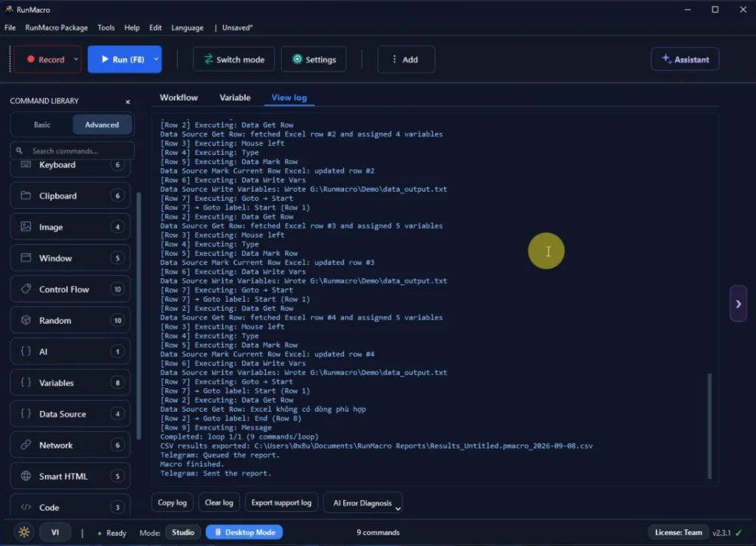756x546 pixels.
Task: Select the View log tab
Action: [x=289, y=97]
